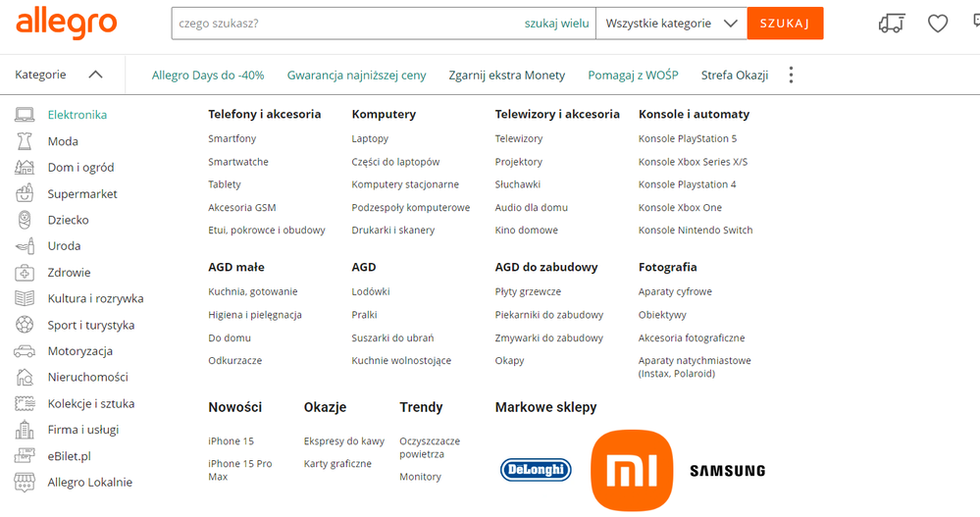
Task: Open Płyty grzewcze link
Action: point(528,292)
